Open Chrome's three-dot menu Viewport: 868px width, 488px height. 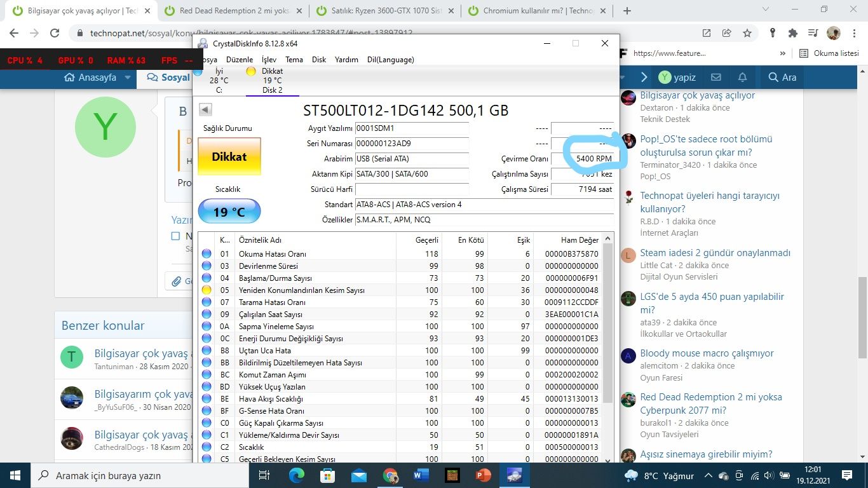(855, 33)
